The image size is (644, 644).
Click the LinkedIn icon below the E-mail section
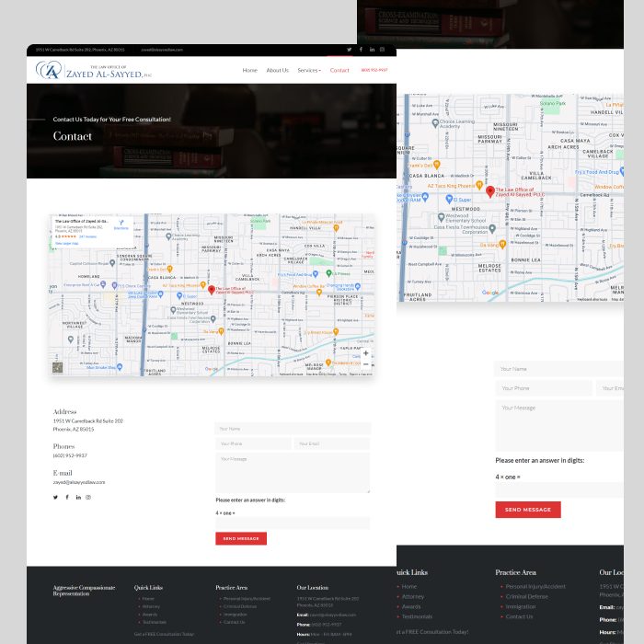(78, 497)
